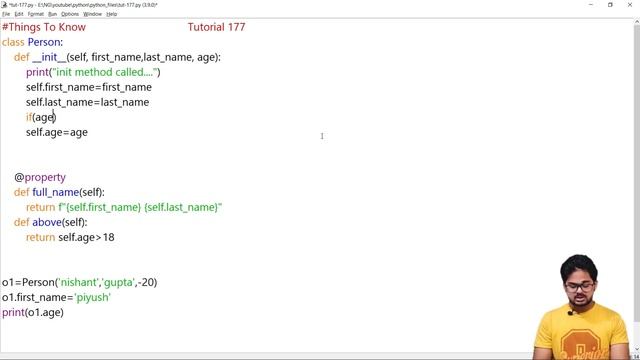
Task: Place cursor on 'class Person:' line
Action: coord(33,42)
